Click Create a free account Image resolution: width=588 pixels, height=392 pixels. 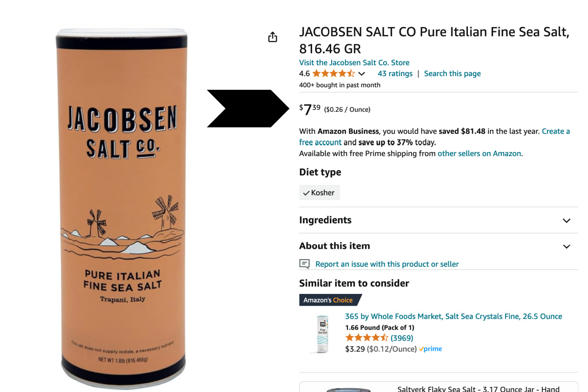click(x=556, y=131)
